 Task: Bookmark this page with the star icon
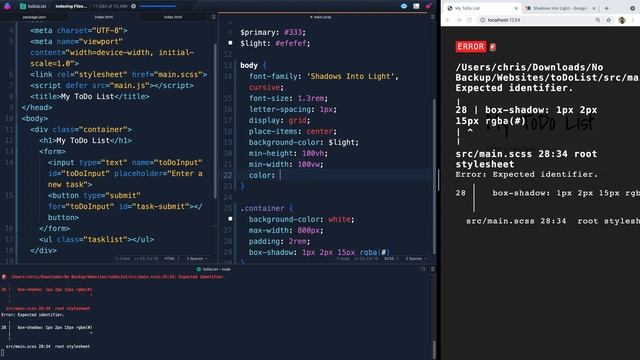click(x=609, y=20)
